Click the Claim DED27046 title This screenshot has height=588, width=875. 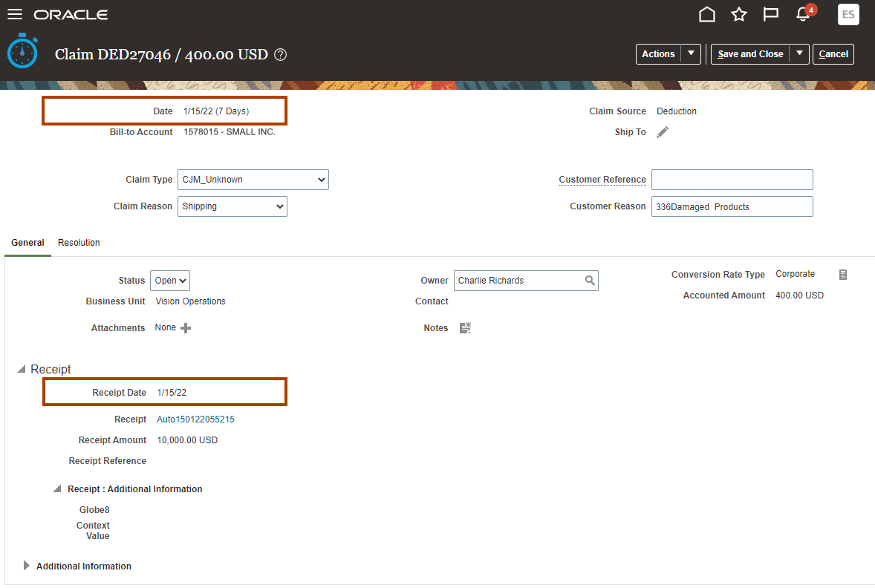coord(162,55)
